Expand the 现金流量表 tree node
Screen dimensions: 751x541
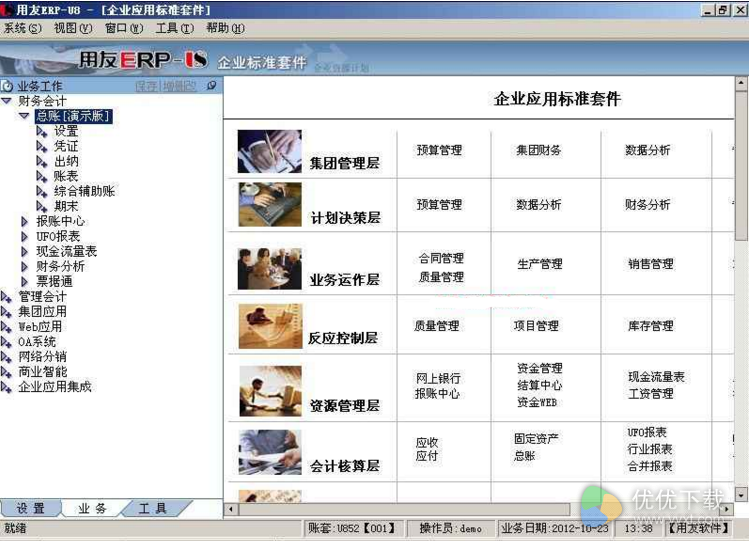click(24, 252)
